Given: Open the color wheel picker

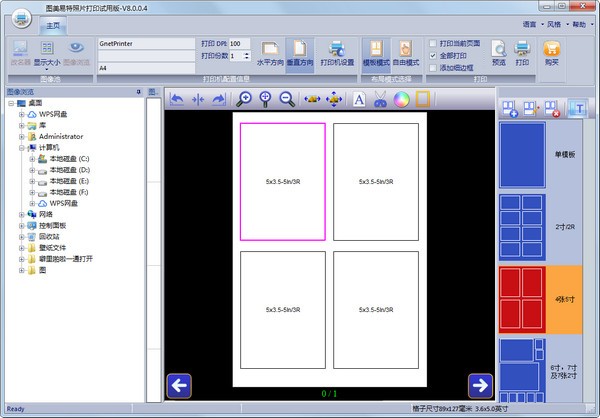Looking at the screenshot, I should tap(401, 99).
